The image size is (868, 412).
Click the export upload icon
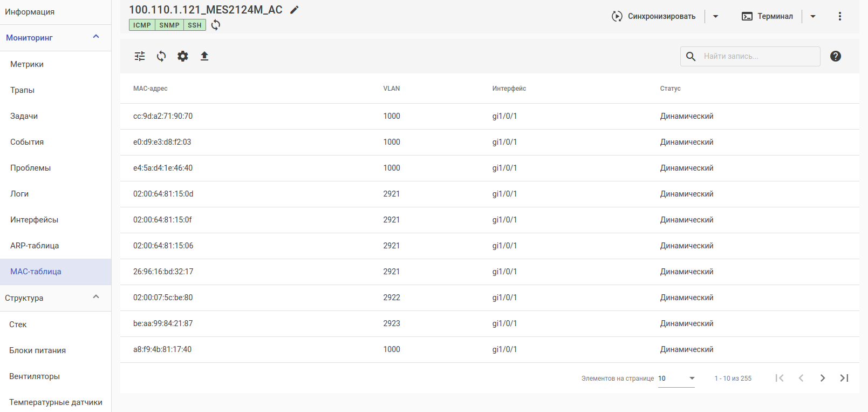coord(204,56)
